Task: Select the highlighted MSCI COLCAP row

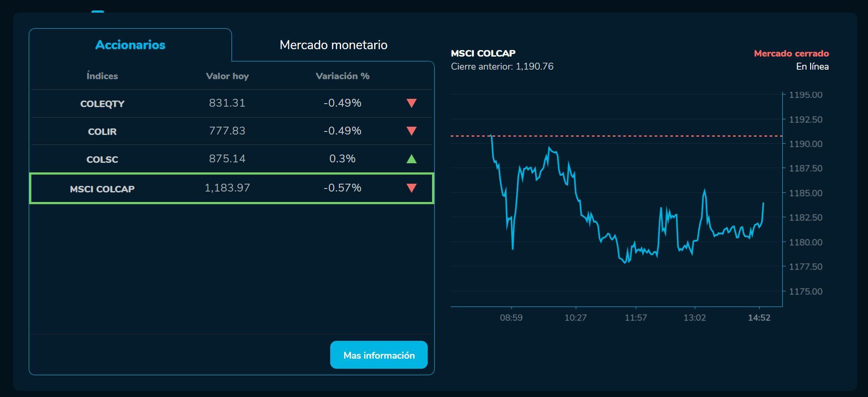Action: tap(231, 188)
